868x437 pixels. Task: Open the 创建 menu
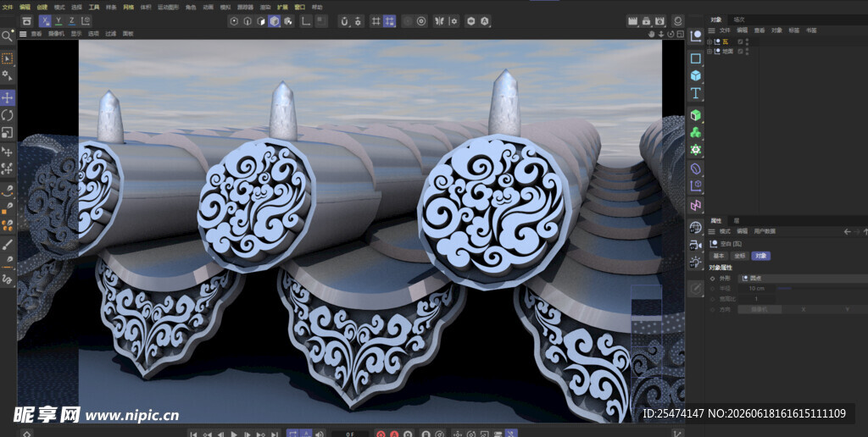point(42,7)
